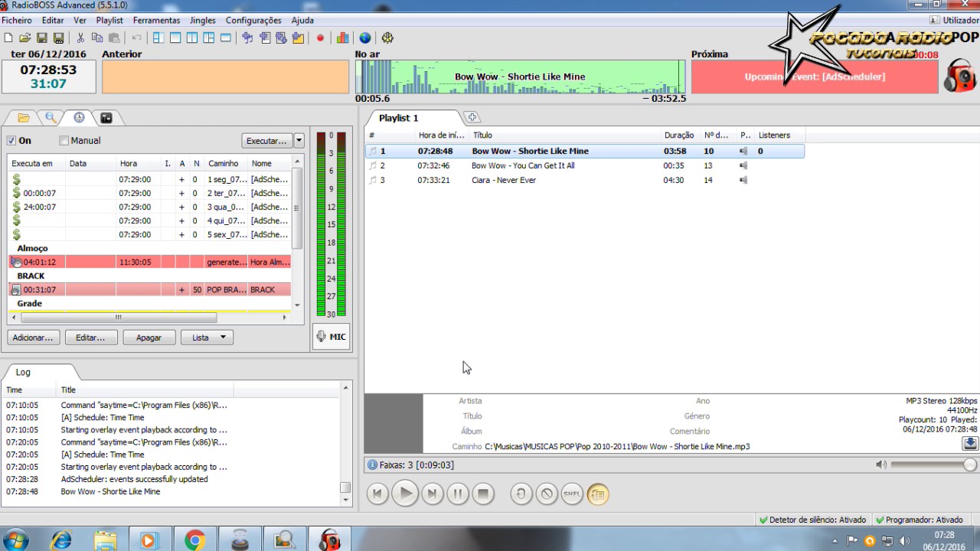Click the first add-track toolbar icon

pyautogui.click(x=247, y=37)
